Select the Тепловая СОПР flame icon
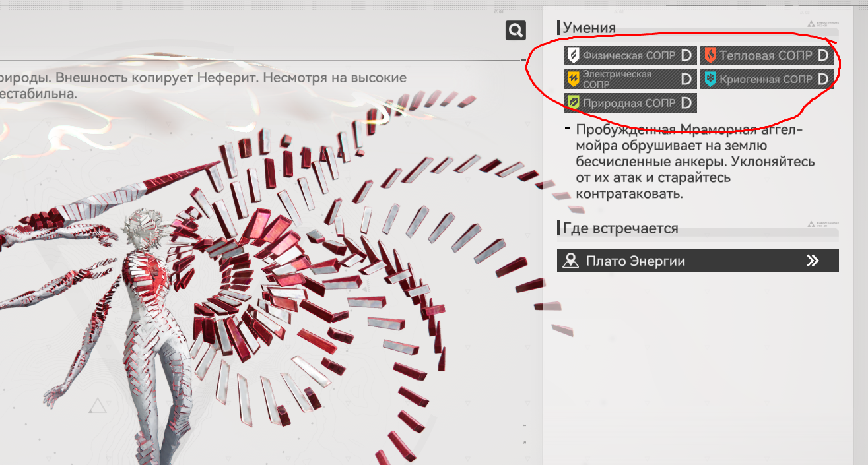 point(710,55)
